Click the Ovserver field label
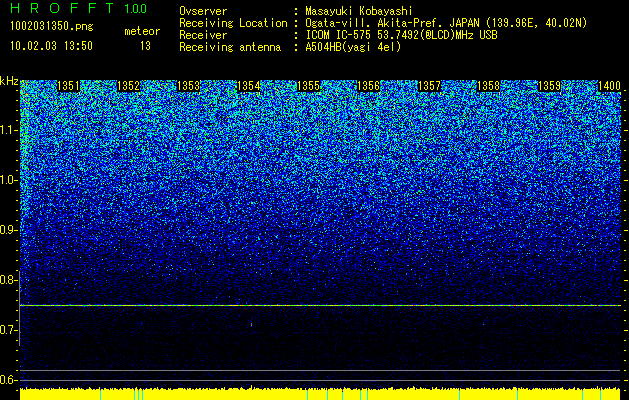Viewport: 629px width, 400px height. 203,11
